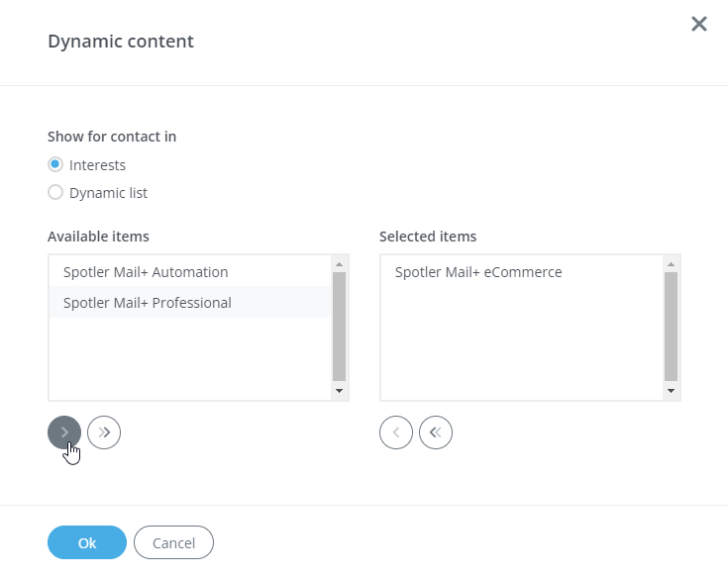Select Spotler Mail+ eCommerce in Selected items
This screenshot has height=576, width=728.
click(x=478, y=272)
